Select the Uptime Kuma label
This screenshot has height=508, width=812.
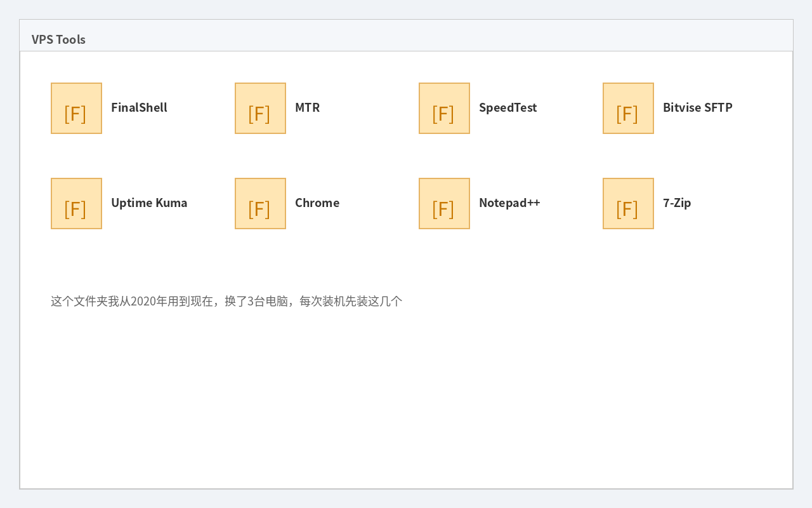(149, 203)
